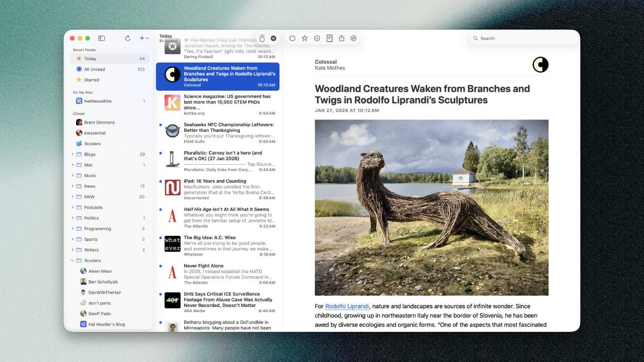Share the current article
The image size is (644, 362).
pos(341,38)
